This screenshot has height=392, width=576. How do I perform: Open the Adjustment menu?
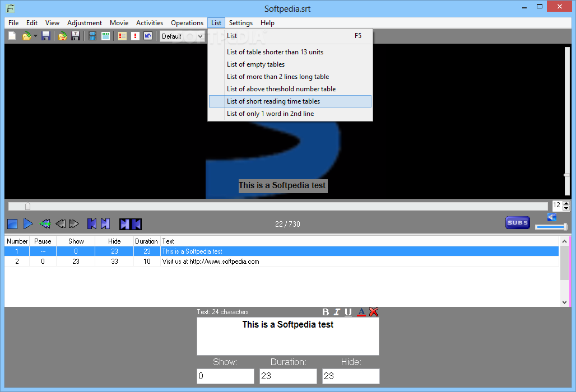coord(85,23)
